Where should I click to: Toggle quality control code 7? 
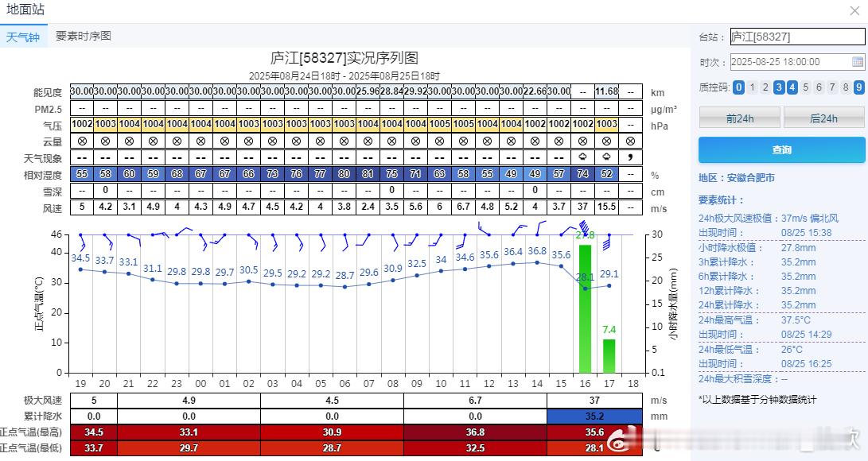click(x=832, y=87)
